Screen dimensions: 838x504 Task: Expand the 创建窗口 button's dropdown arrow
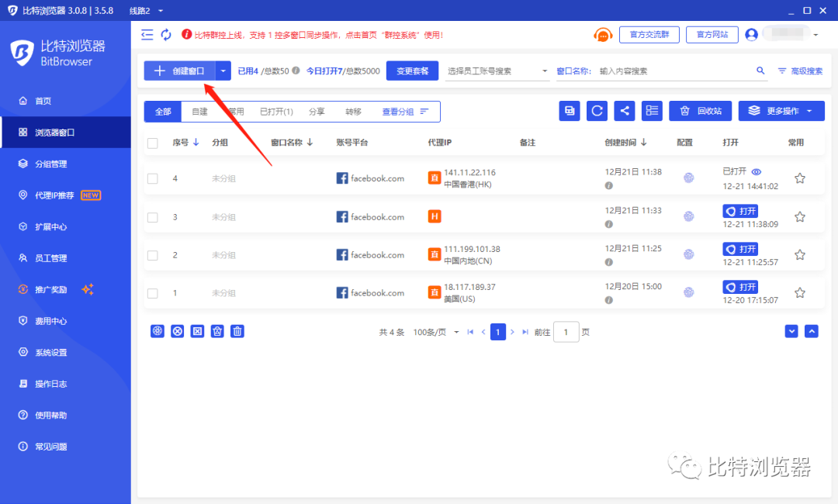point(223,71)
